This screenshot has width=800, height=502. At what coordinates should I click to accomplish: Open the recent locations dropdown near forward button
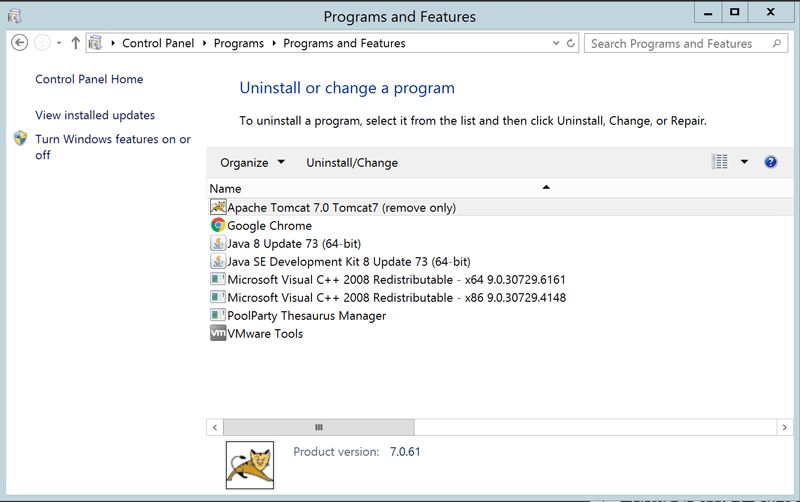point(59,43)
